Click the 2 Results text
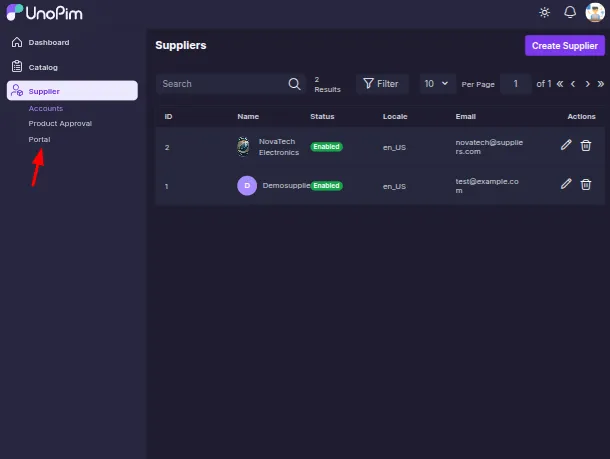Viewport: 610px width, 459px height. pos(327,84)
